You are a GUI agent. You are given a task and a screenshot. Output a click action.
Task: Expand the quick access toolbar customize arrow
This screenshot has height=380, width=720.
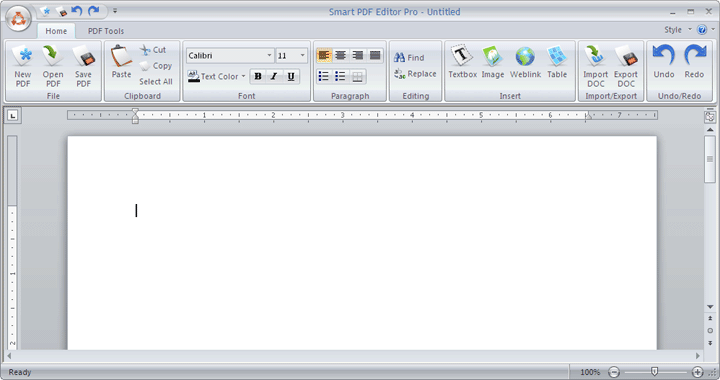coord(115,11)
